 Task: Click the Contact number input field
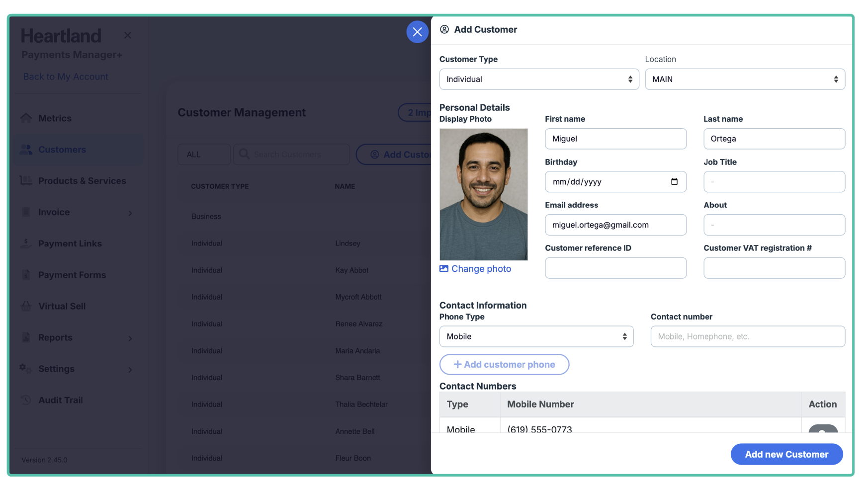[x=747, y=336]
